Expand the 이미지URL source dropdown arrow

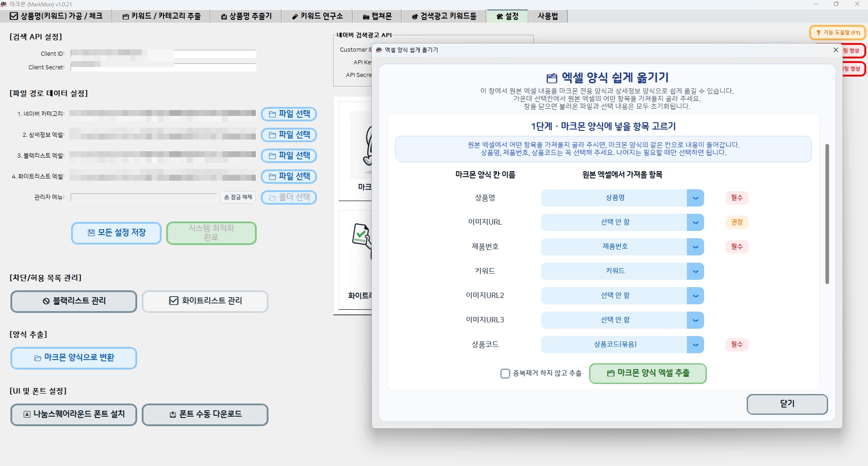695,222
